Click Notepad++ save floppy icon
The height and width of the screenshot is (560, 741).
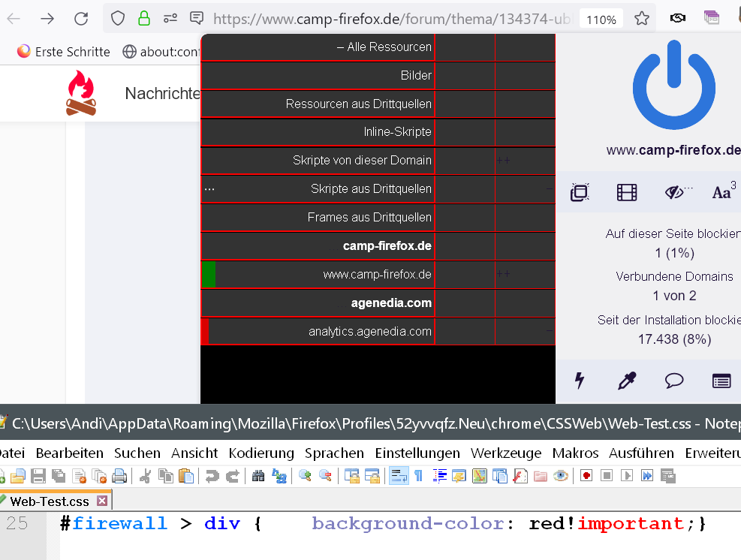[38, 476]
